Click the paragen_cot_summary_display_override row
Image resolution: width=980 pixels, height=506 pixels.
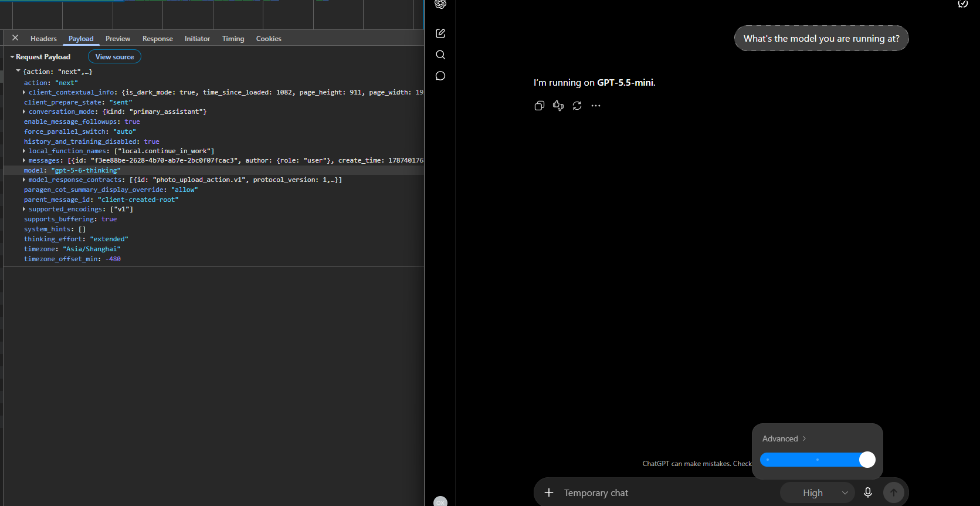pyautogui.click(x=213, y=190)
